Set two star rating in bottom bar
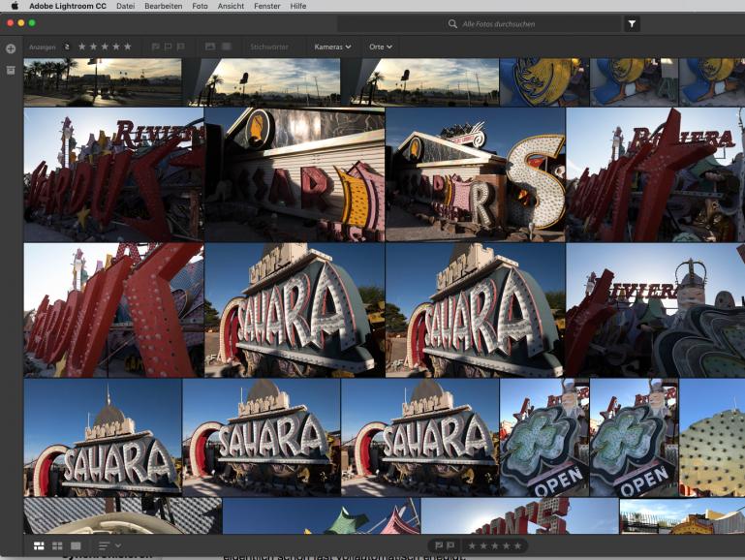This screenshot has width=745, height=560. pos(483,545)
